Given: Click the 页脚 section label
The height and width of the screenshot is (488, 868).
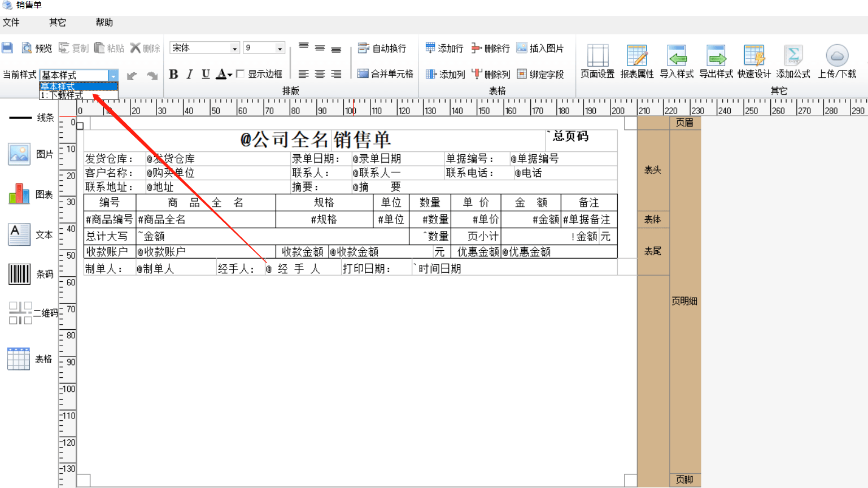Looking at the screenshot, I should click(x=685, y=480).
